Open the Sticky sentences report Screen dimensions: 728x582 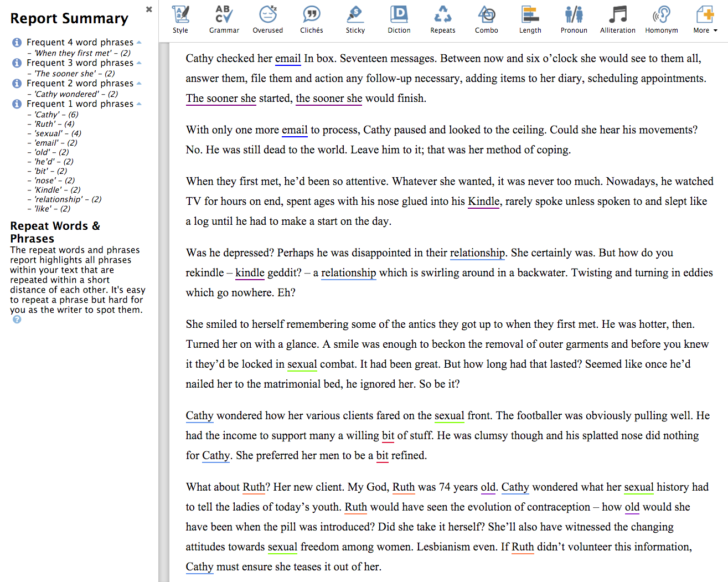[355, 19]
